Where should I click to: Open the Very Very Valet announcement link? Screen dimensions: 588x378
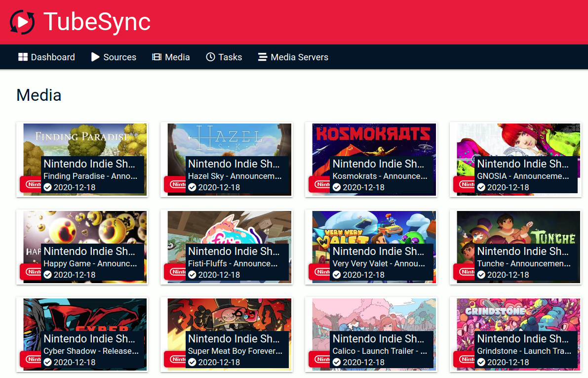click(379, 263)
